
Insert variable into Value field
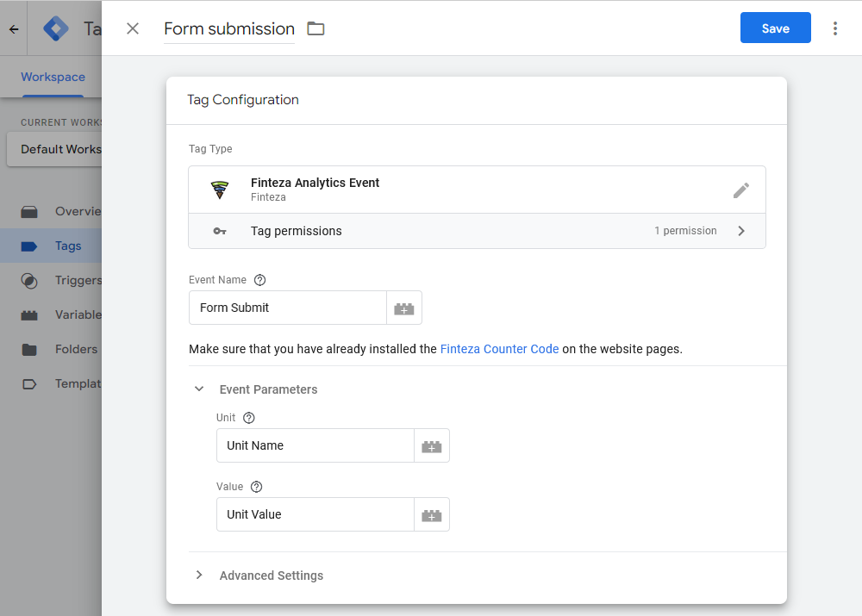tap(432, 515)
